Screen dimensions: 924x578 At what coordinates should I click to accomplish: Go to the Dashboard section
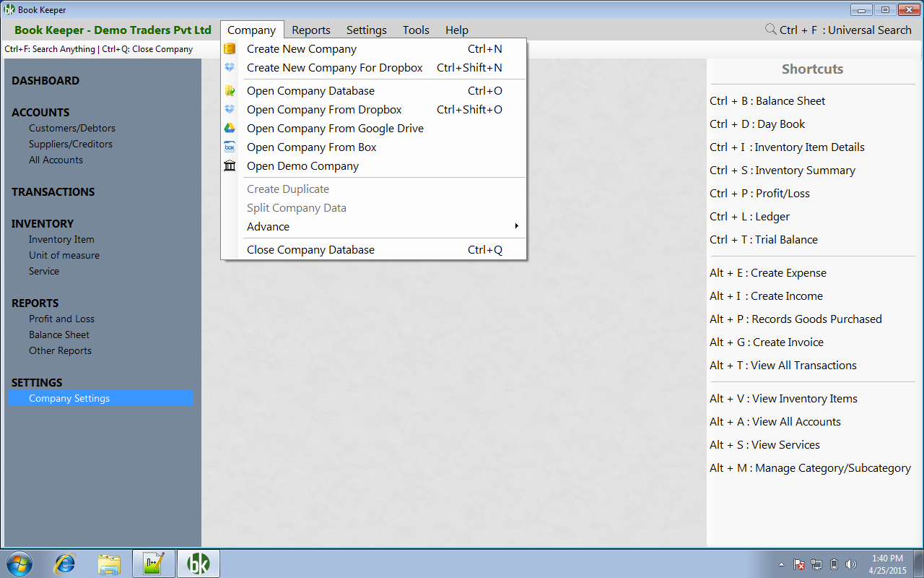45,81
